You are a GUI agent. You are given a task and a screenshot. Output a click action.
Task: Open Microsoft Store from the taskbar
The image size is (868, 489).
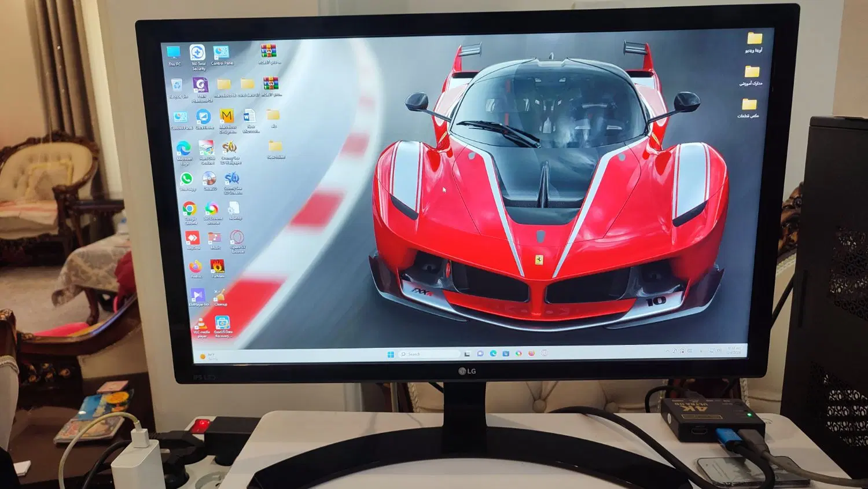506,354
